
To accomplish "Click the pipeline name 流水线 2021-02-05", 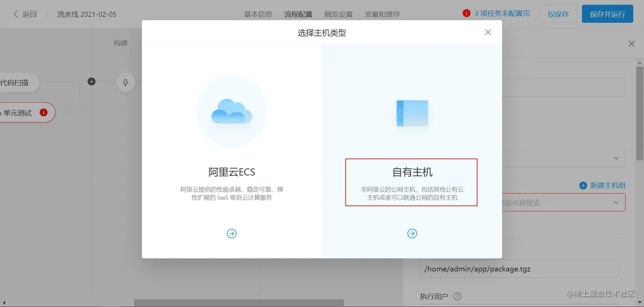I will 87,14.
